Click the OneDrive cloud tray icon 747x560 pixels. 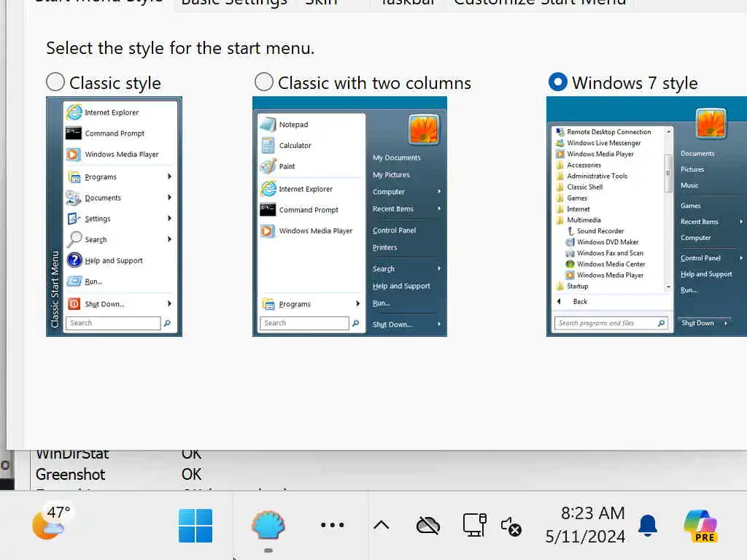(427, 526)
